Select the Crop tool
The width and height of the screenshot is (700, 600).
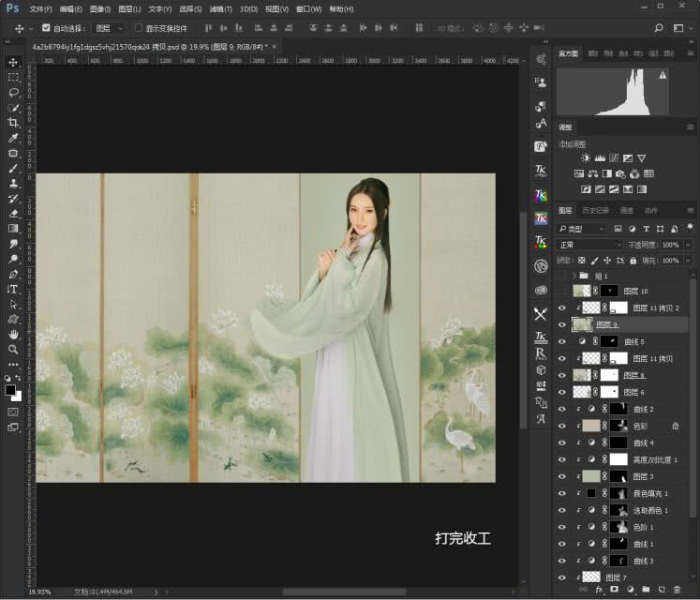click(13, 123)
